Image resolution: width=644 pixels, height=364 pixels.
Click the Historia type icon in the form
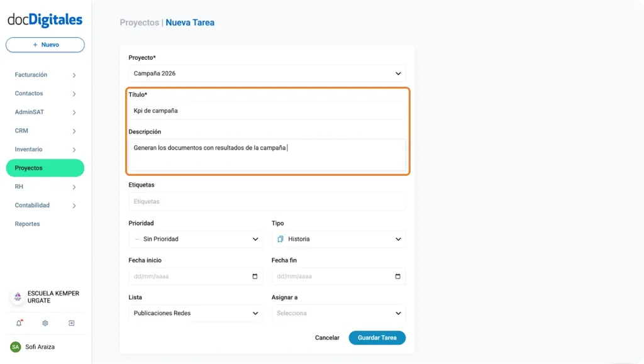282,239
